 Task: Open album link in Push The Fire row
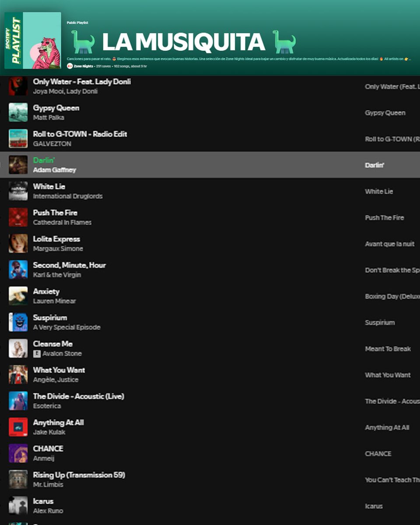tap(385, 218)
